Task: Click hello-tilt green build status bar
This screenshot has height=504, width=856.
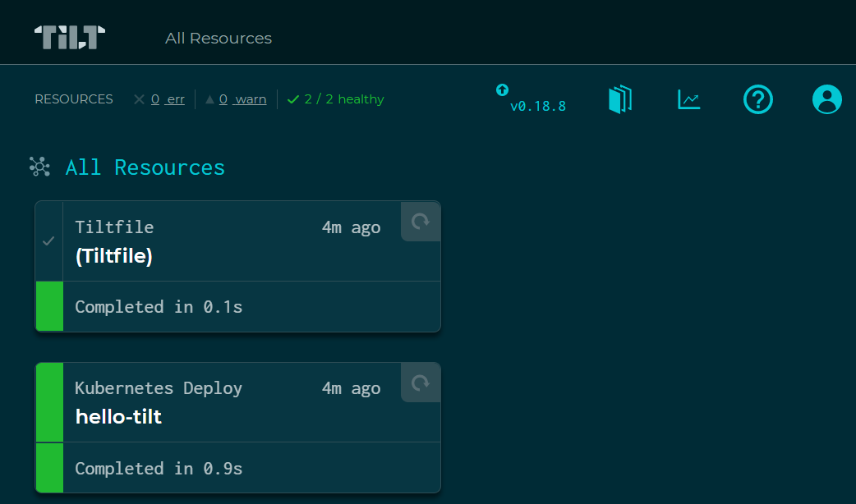Action: point(49,467)
